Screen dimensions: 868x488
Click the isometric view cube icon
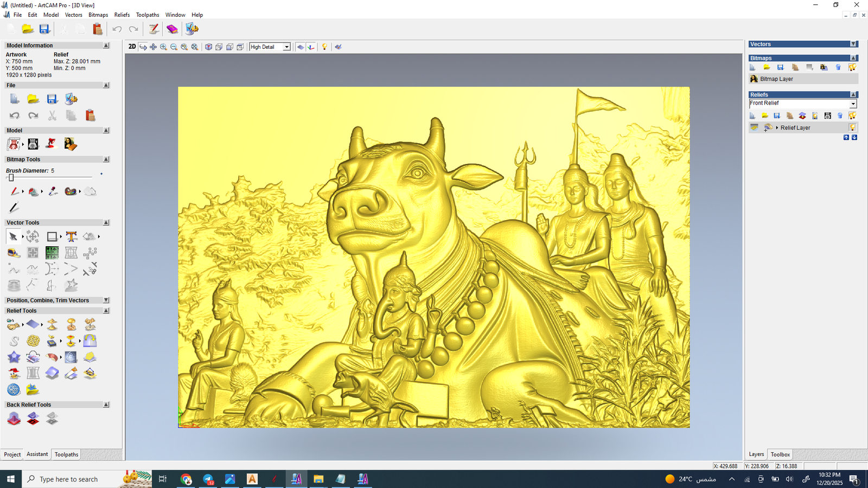(208, 47)
